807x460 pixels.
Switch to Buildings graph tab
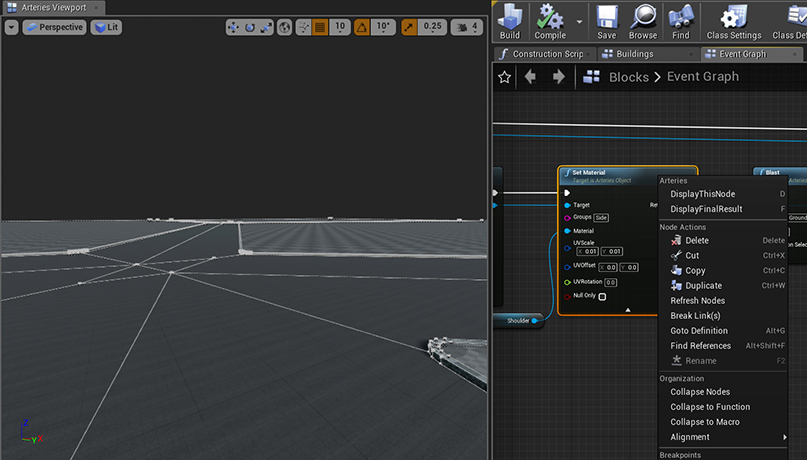pos(650,54)
